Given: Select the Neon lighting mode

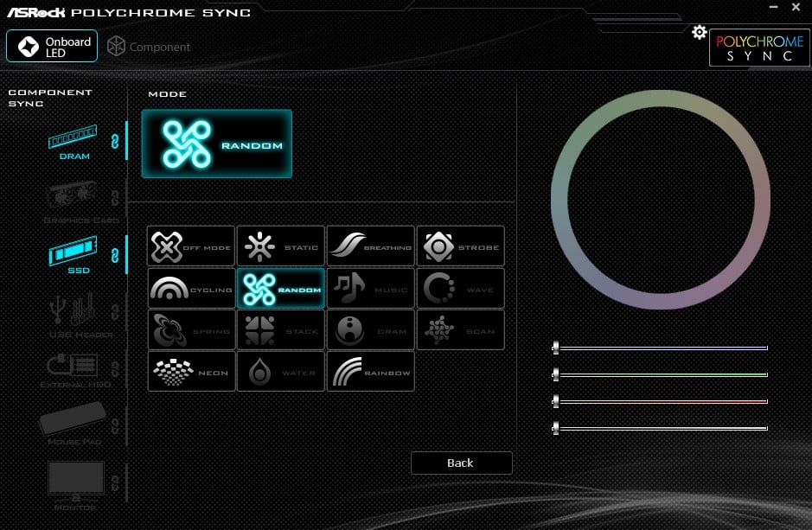Looking at the screenshot, I should [191, 372].
